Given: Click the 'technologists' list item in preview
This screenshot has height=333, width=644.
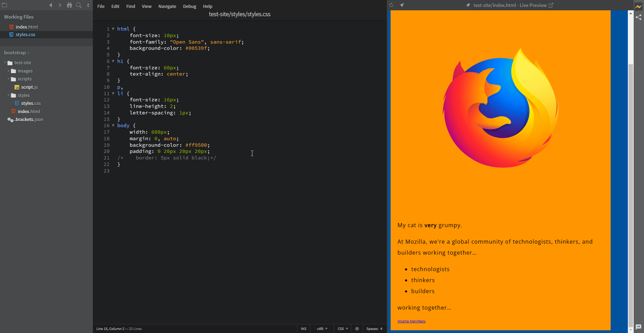Looking at the screenshot, I should point(430,269).
